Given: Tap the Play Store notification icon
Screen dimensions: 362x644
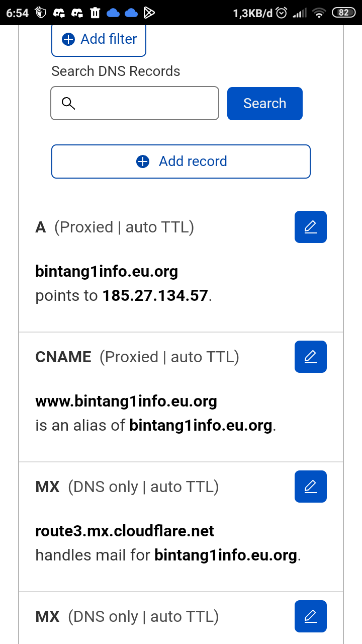Looking at the screenshot, I should 149,13.
